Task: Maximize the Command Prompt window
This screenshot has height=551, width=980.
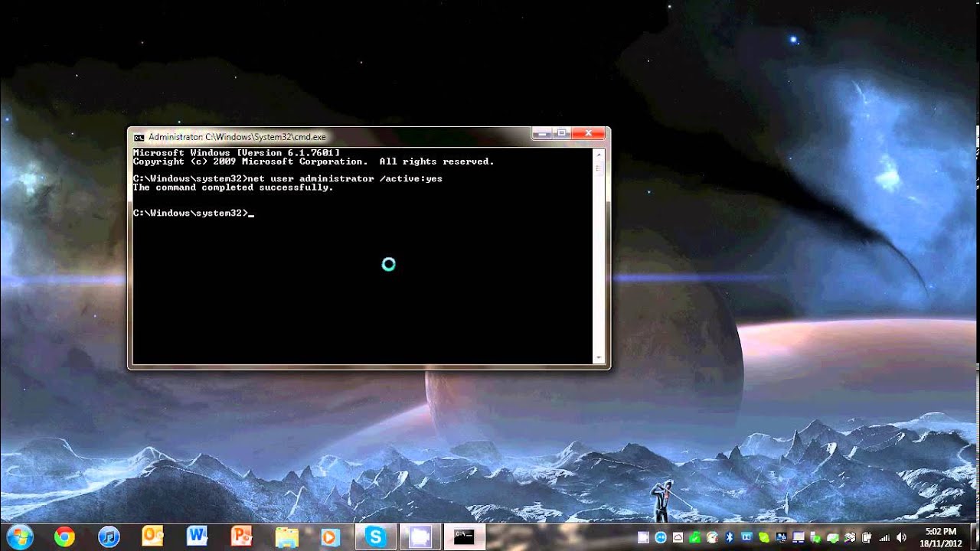Action: (562, 134)
